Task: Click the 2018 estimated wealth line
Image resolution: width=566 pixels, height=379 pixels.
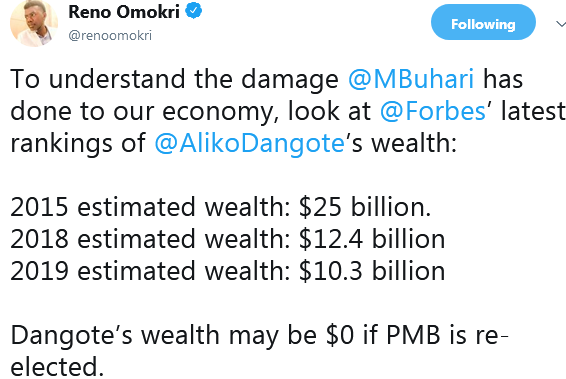Action: [x=228, y=239]
